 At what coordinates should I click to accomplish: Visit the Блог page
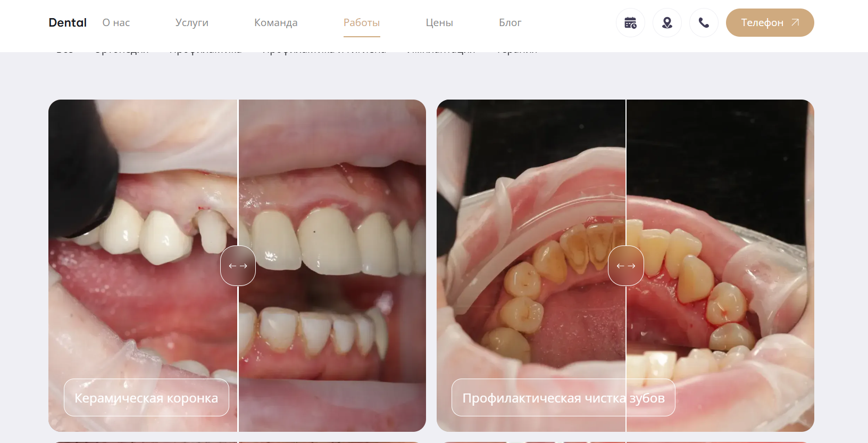(510, 22)
